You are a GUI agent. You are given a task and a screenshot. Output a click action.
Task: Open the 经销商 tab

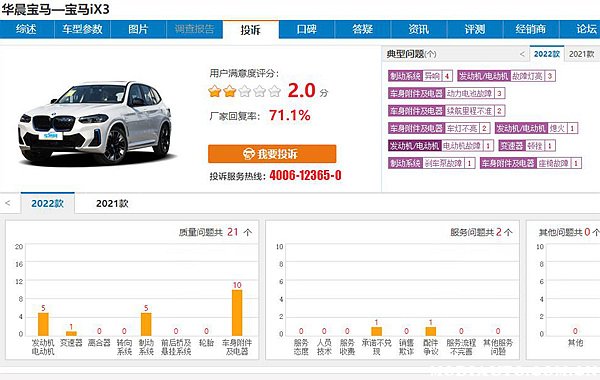click(x=531, y=29)
